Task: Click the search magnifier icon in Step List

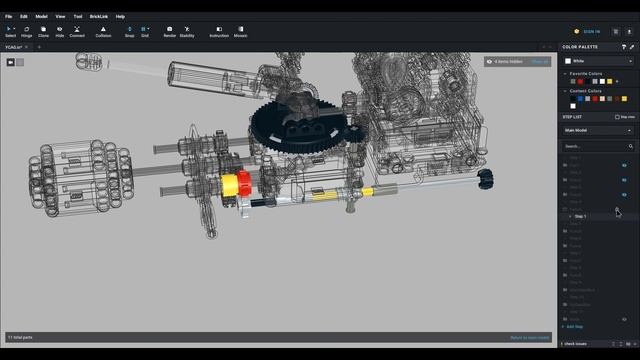Action: click(631, 146)
